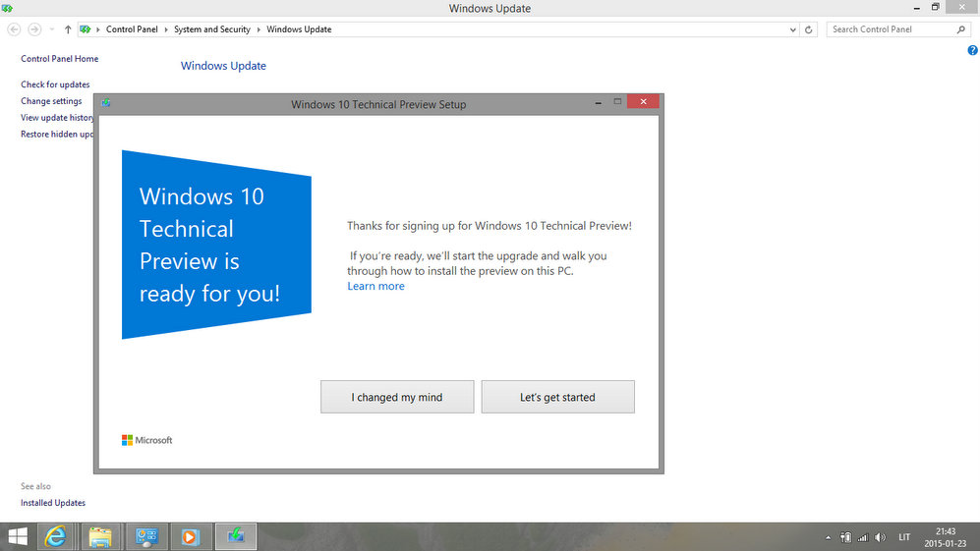
Task: Click the help question mark icon
Action: (x=972, y=50)
